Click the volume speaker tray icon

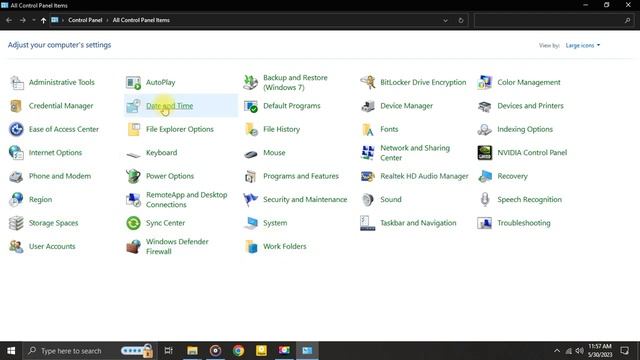click(x=579, y=351)
